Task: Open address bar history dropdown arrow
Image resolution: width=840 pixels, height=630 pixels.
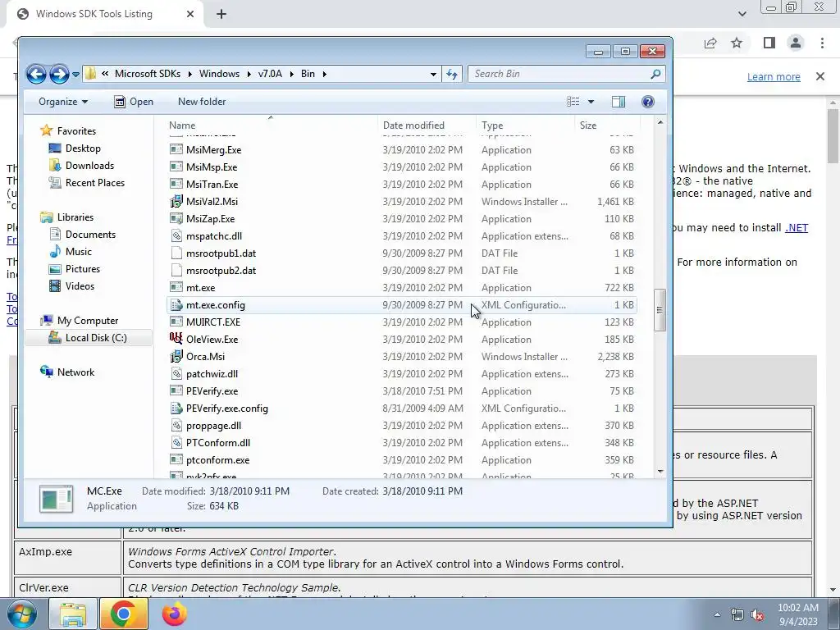Action: tap(433, 75)
